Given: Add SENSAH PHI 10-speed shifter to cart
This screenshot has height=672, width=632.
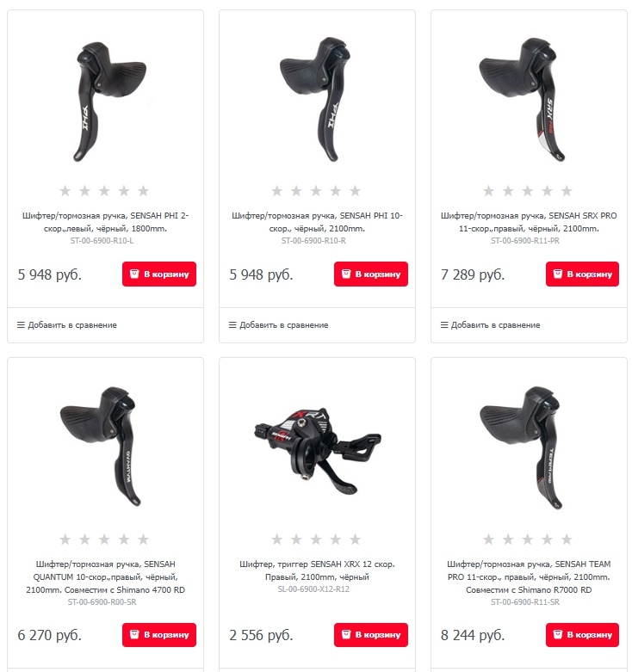Looking at the screenshot, I should click(371, 274).
